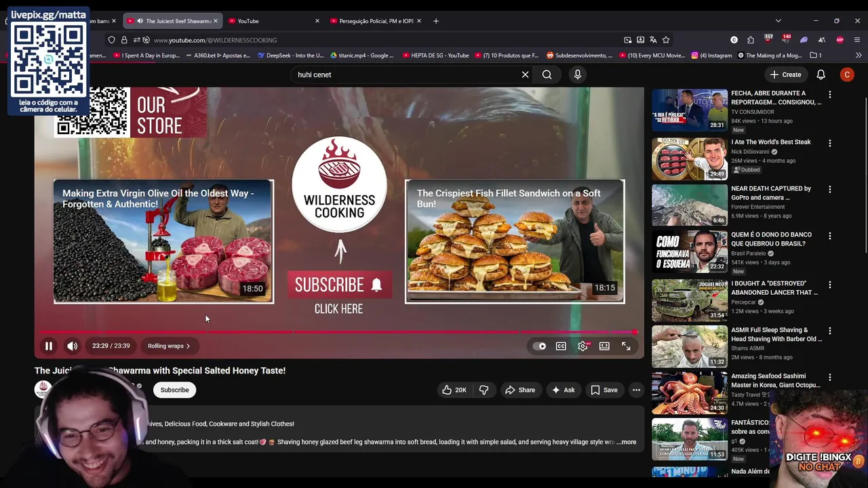
Task: Switch to The Juiciest Beef Shawarma tab
Action: click(173, 21)
